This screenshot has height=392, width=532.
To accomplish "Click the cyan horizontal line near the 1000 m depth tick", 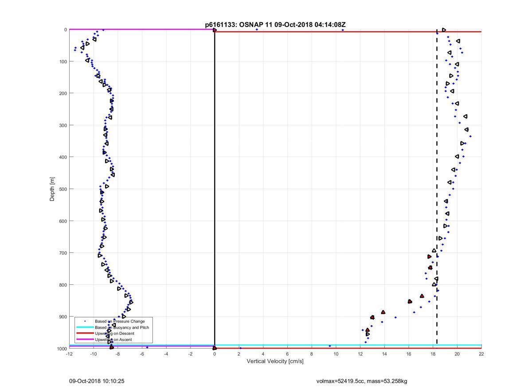I will (275, 345).
